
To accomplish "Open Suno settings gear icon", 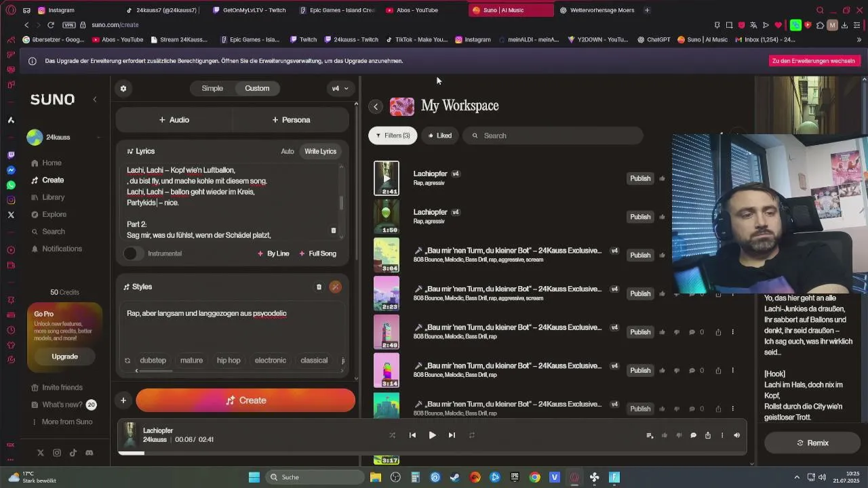I will [123, 88].
